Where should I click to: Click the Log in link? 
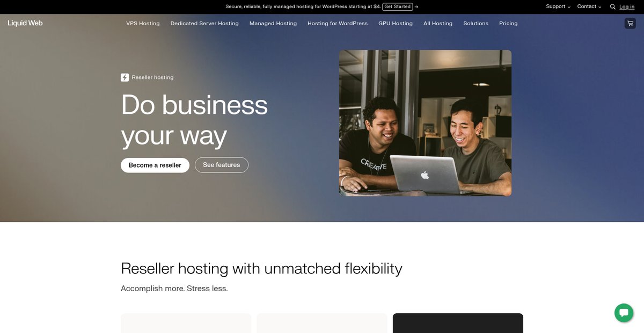[627, 6]
